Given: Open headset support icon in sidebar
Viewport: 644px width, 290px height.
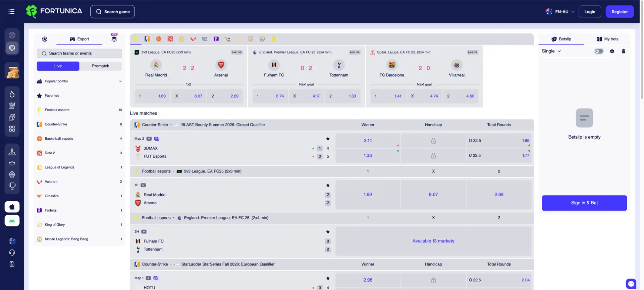Looking at the screenshot, I should point(12,252).
